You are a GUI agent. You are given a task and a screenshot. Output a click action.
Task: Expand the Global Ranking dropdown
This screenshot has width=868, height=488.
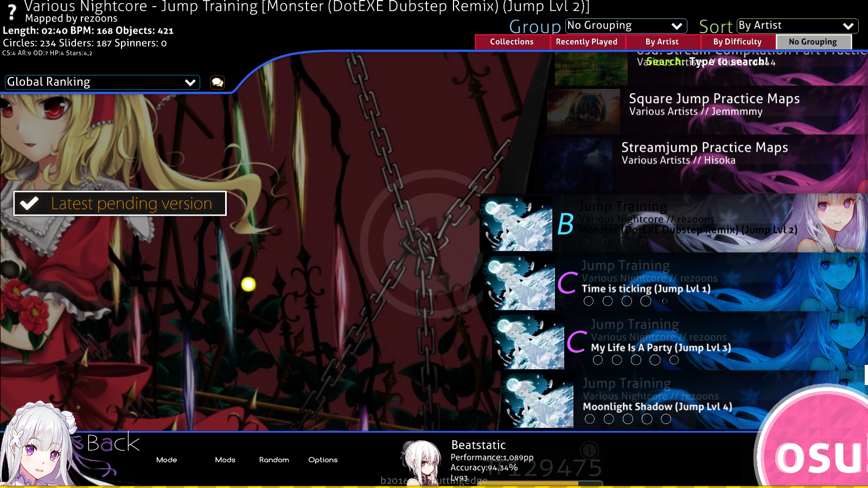point(103,82)
